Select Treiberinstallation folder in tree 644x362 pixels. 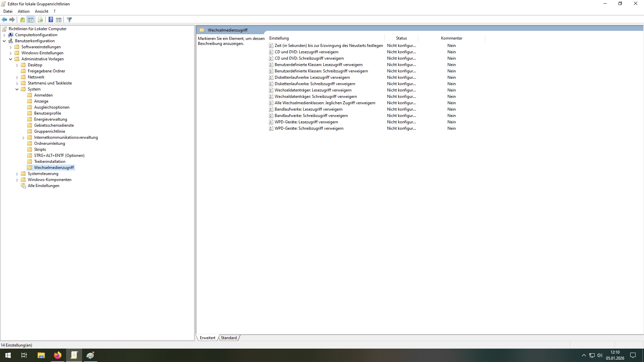[50, 162]
